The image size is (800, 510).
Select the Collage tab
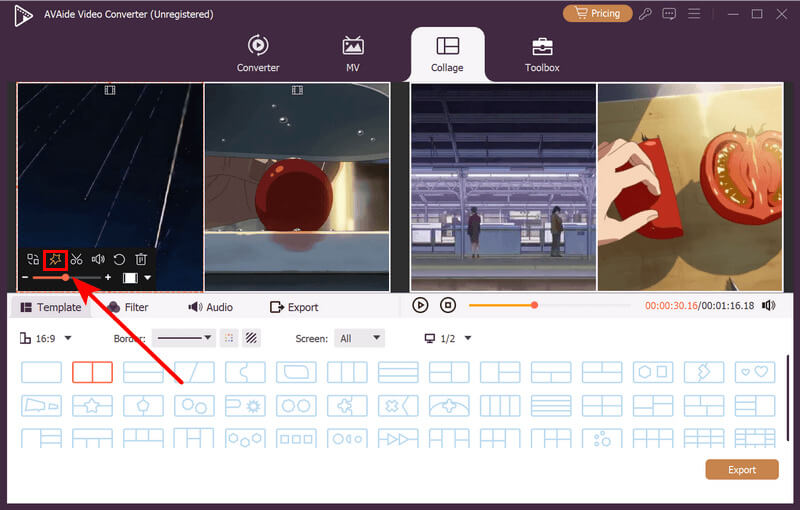click(x=447, y=54)
